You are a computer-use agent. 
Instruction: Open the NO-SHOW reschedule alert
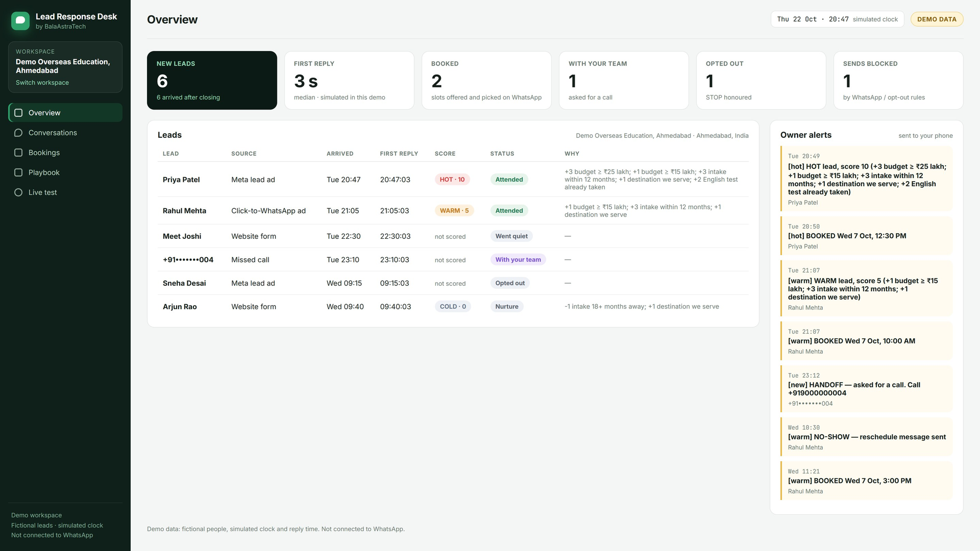pyautogui.click(x=866, y=437)
